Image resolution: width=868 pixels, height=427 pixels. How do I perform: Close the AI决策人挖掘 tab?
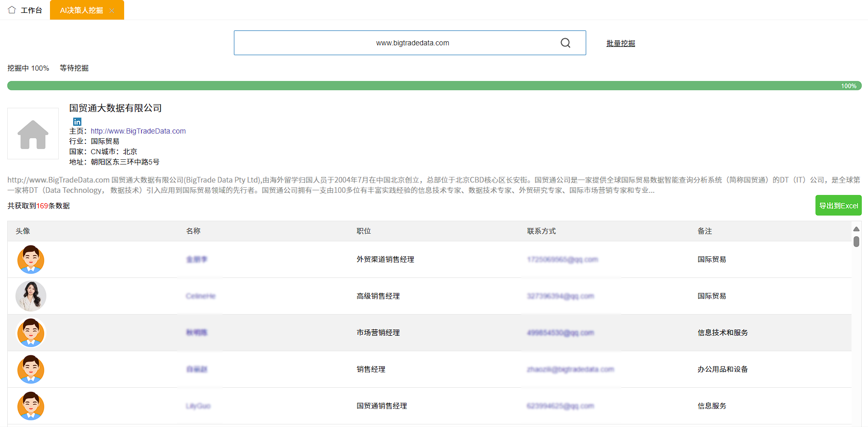coord(112,10)
